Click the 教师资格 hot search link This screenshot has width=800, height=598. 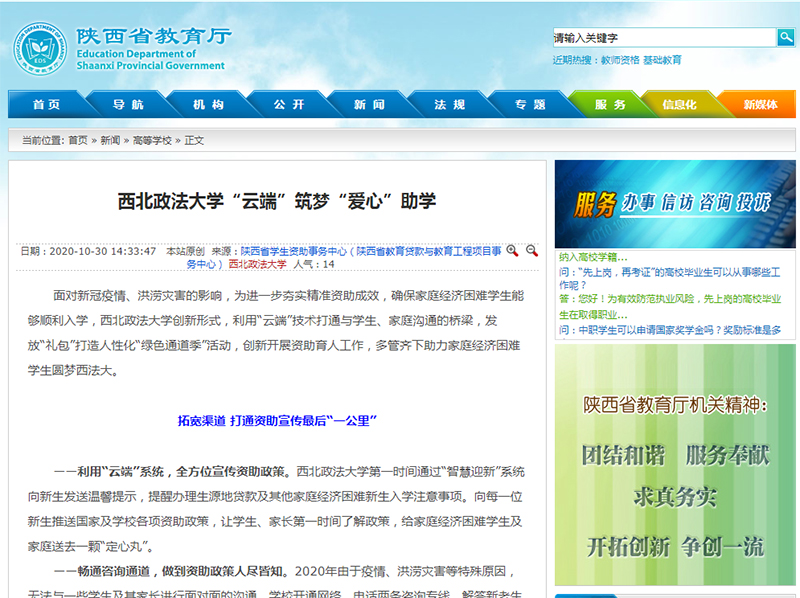619,60
